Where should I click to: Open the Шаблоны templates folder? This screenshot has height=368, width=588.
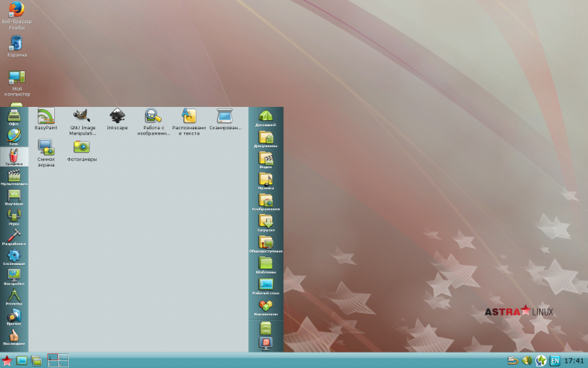[265, 265]
